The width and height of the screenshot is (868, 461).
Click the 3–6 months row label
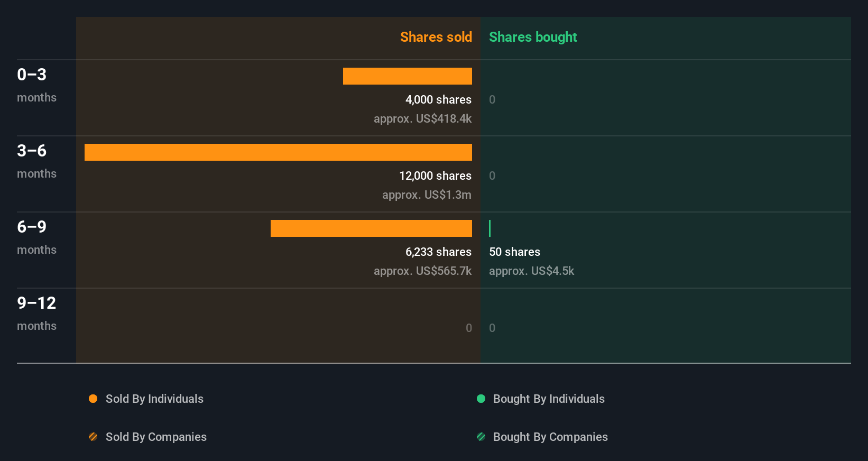point(36,161)
